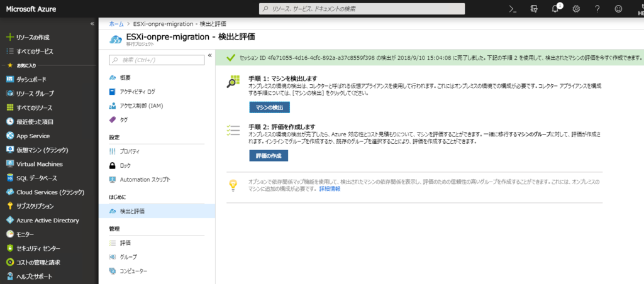644x284 pixels.
Task: Click the Azure Active Directory icon
Action: [10, 221]
